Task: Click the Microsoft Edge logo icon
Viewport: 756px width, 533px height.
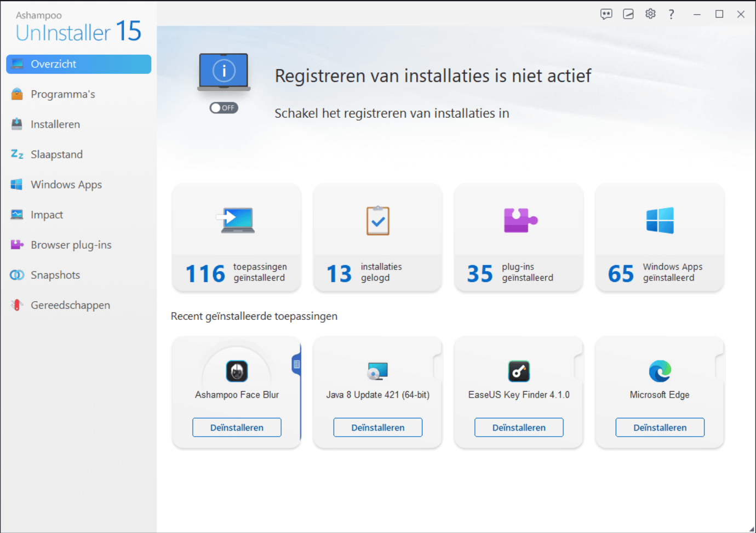Action: click(x=660, y=371)
